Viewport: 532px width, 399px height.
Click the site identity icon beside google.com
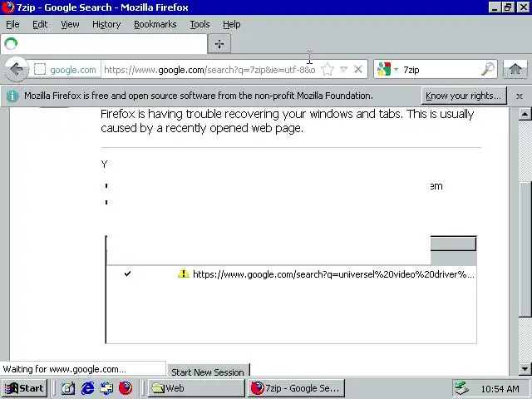tap(40, 70)
